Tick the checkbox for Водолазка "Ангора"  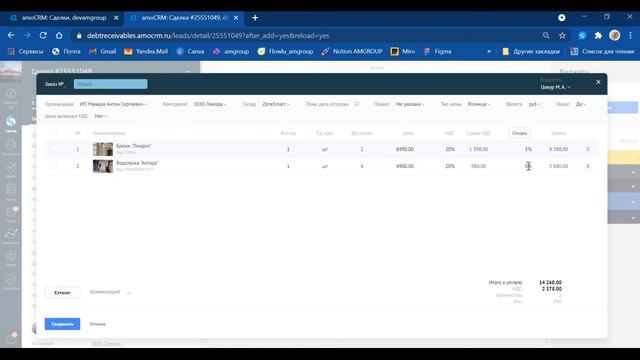[53, 166]
